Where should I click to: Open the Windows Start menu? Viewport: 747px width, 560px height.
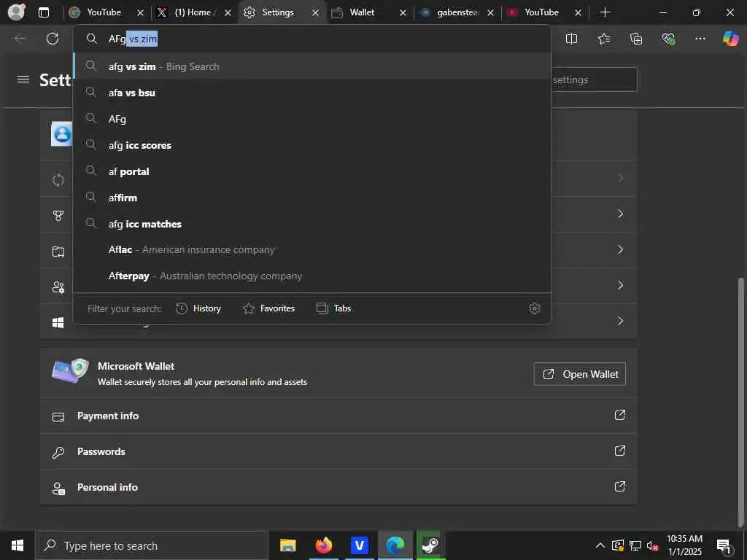tap(18, 545)
